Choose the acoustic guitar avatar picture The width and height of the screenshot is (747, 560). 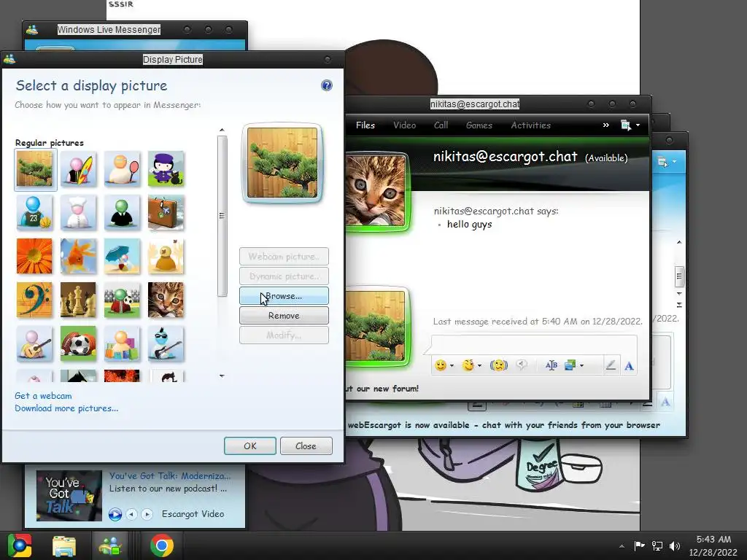[x=35, y=344]
